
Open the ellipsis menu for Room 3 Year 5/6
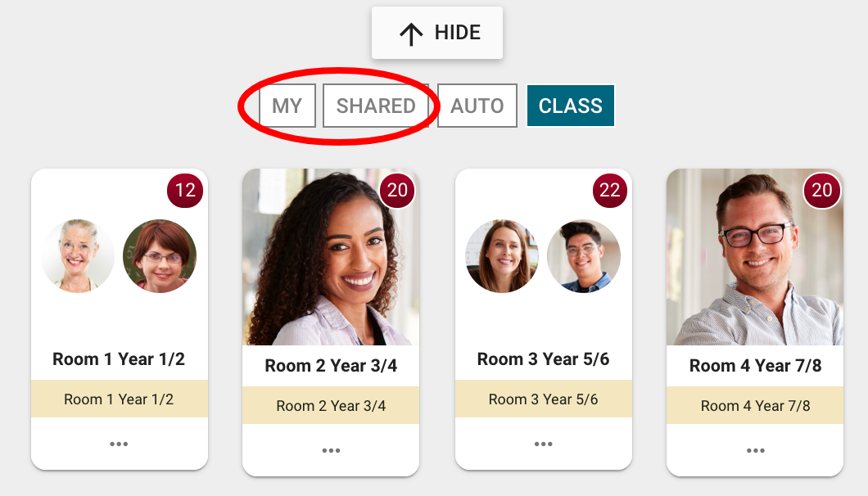pyautogui.click(x=543, y=444)
